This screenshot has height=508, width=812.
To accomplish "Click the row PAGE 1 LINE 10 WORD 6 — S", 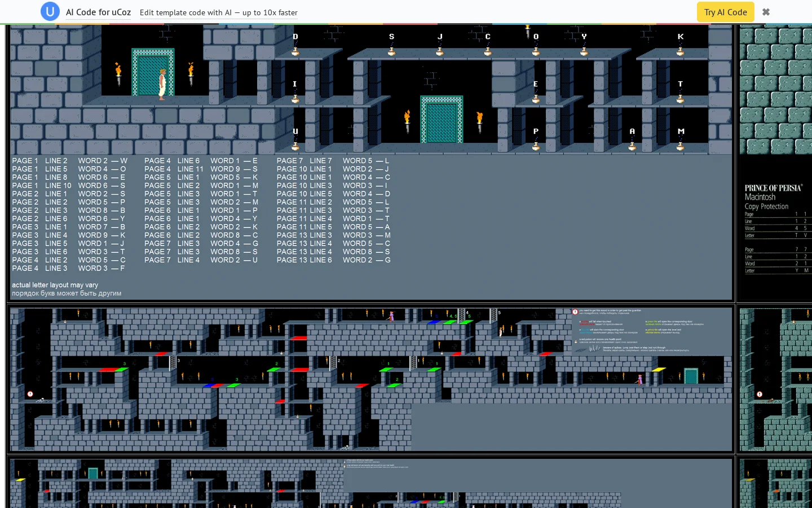I will point(69,186).
